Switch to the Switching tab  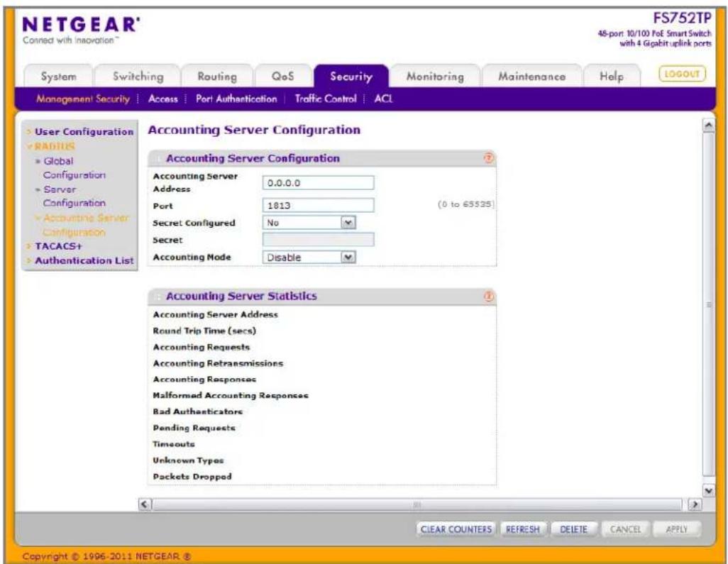click(138, 77)
